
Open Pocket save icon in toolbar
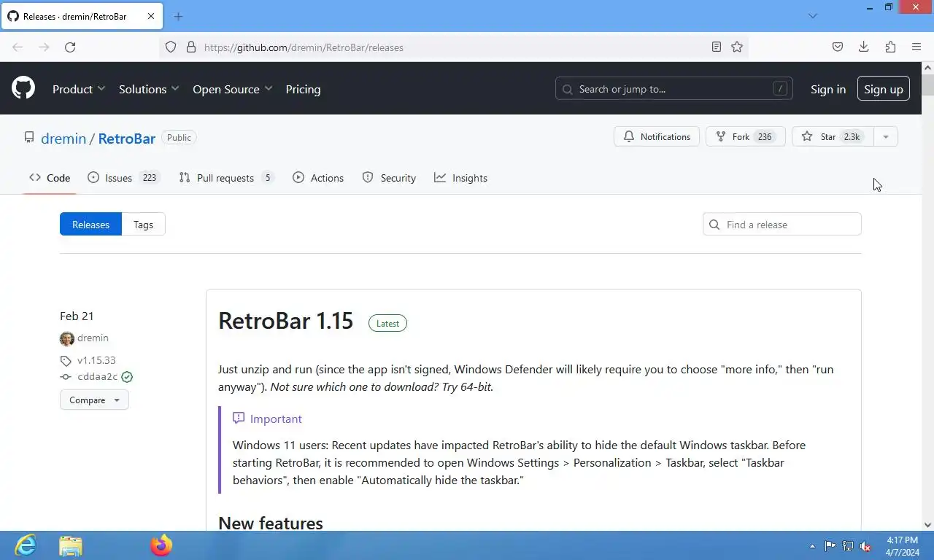838,47
